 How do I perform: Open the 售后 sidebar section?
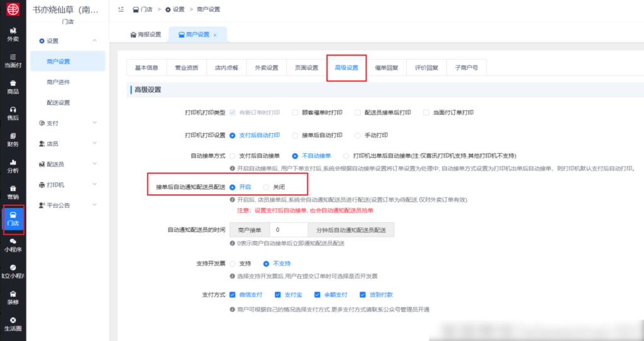point(13,114)
